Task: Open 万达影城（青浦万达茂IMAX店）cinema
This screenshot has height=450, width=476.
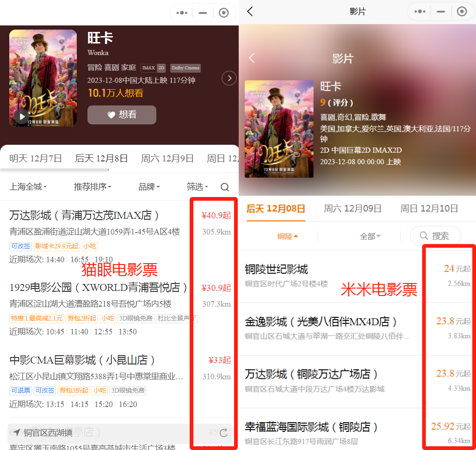Action: pos(84,215)
